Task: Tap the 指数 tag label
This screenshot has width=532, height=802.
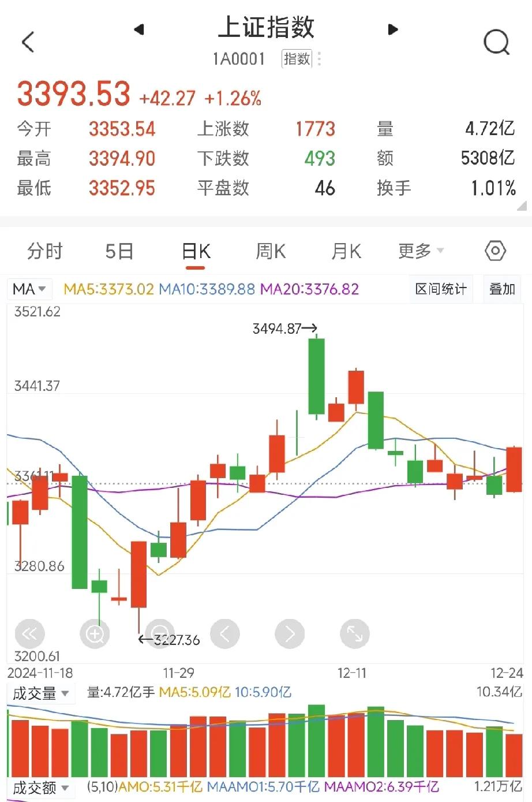Action: pyautogui.click(x=297, y=58)
